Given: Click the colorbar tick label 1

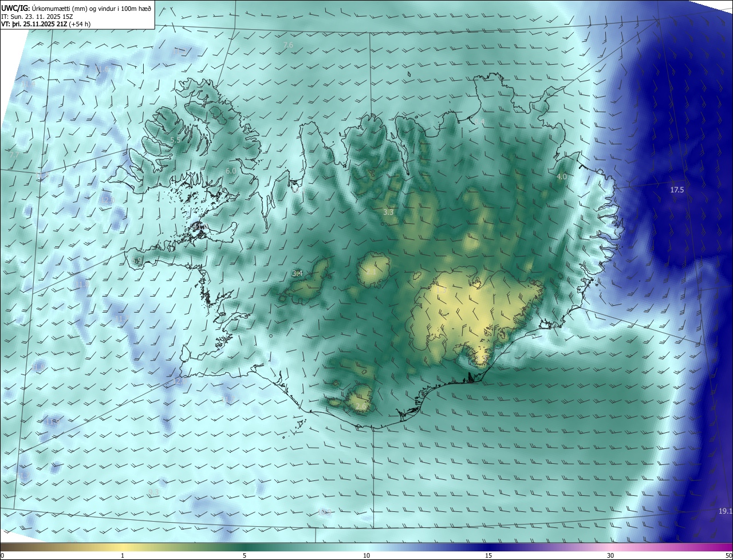Looking at the screenshot, I should tap(123, 555).
